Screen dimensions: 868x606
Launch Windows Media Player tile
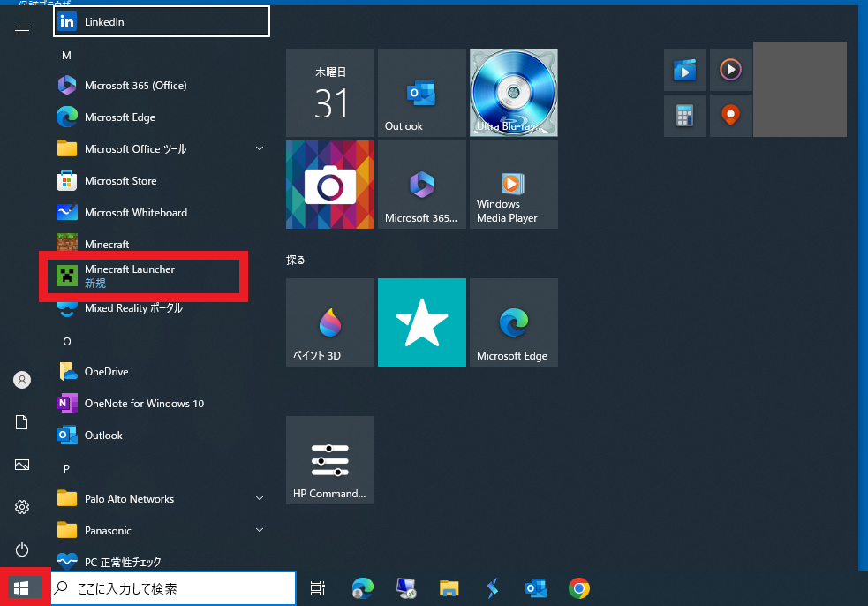click(514, 185)
